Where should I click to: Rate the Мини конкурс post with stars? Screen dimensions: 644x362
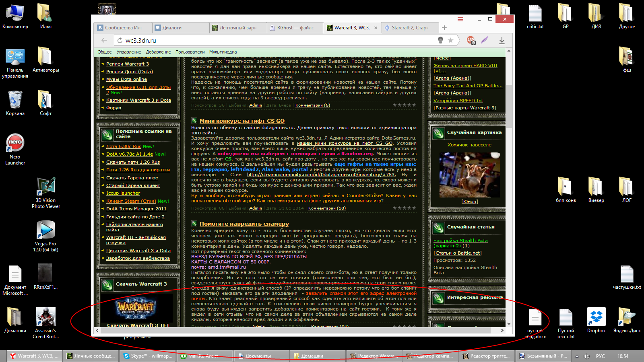pyautogui.click(x=405, y=208)
